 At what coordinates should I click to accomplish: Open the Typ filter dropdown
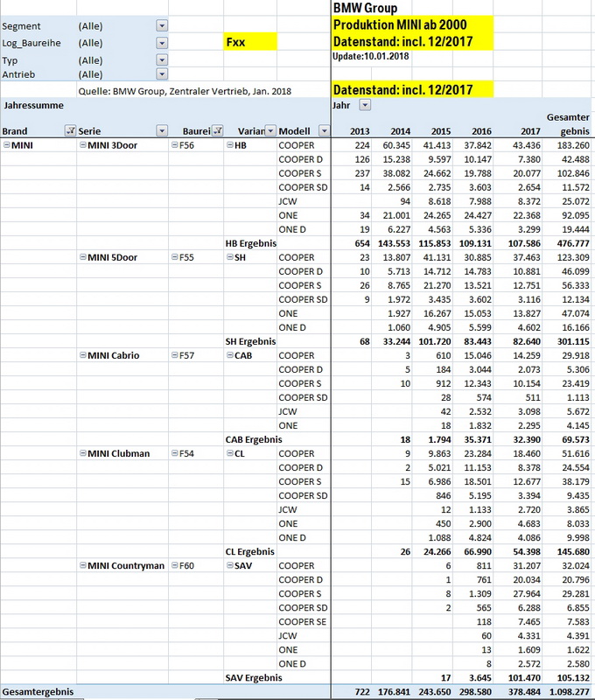[x=162, y=59]
